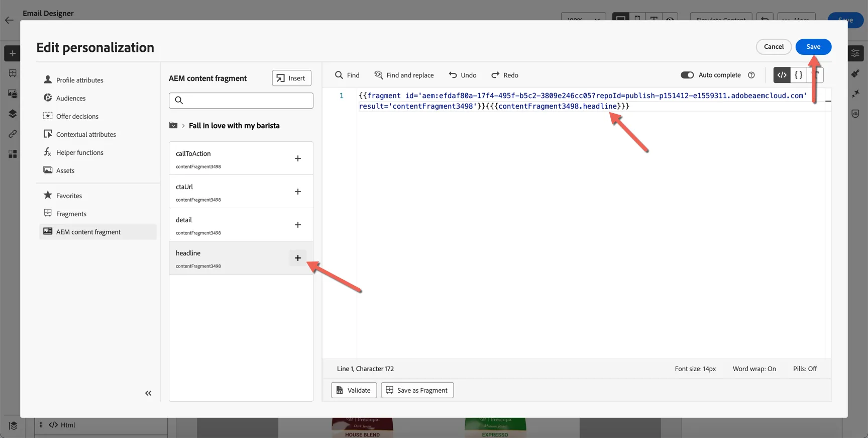This screenshot has width=868, height=438.
Task: Add the headline field to the editor
Action: pyautogui.click(x=298, y=258)
